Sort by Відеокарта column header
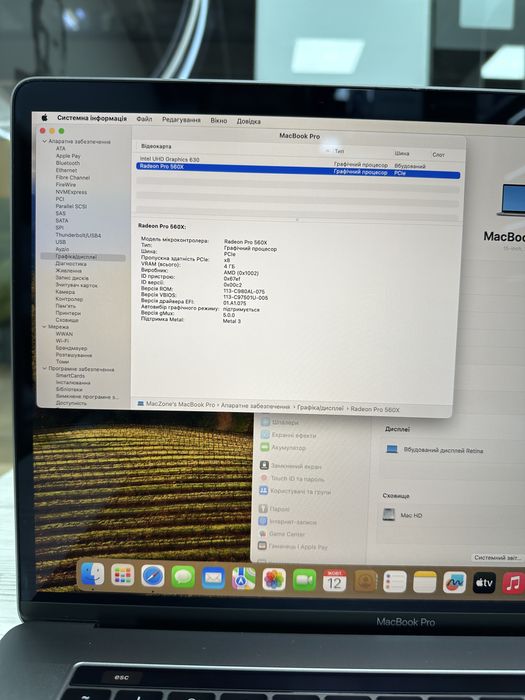 (156, 146)
